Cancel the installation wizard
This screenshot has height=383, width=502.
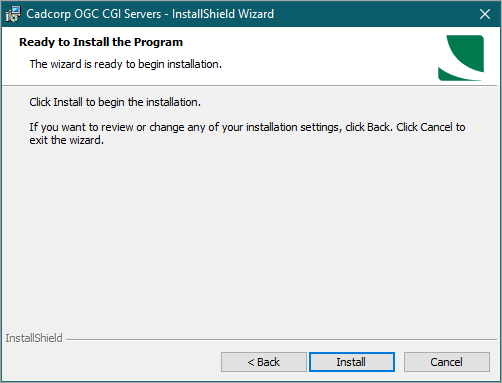(447, 362)
